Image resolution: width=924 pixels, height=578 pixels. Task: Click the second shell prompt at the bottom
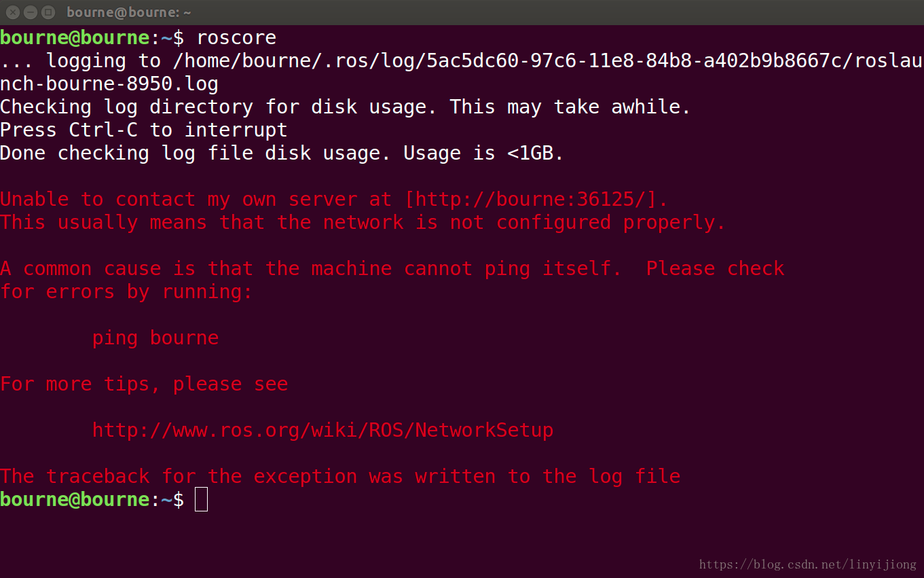pos(92,499)
